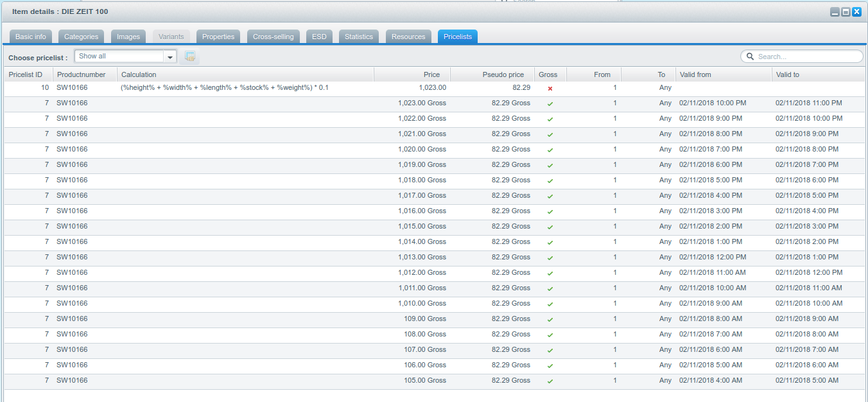Close the Item details window
Screen dimensions: 868x402
coord(856,12)
